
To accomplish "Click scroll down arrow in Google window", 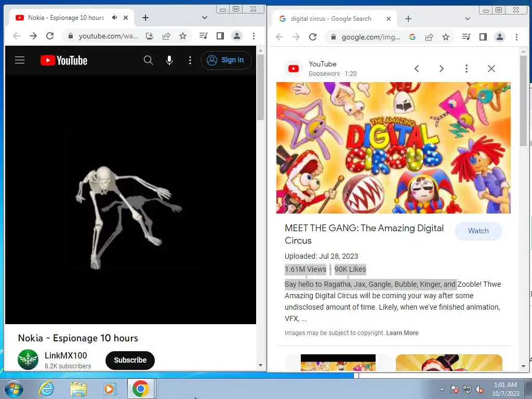I will [523, 366].
